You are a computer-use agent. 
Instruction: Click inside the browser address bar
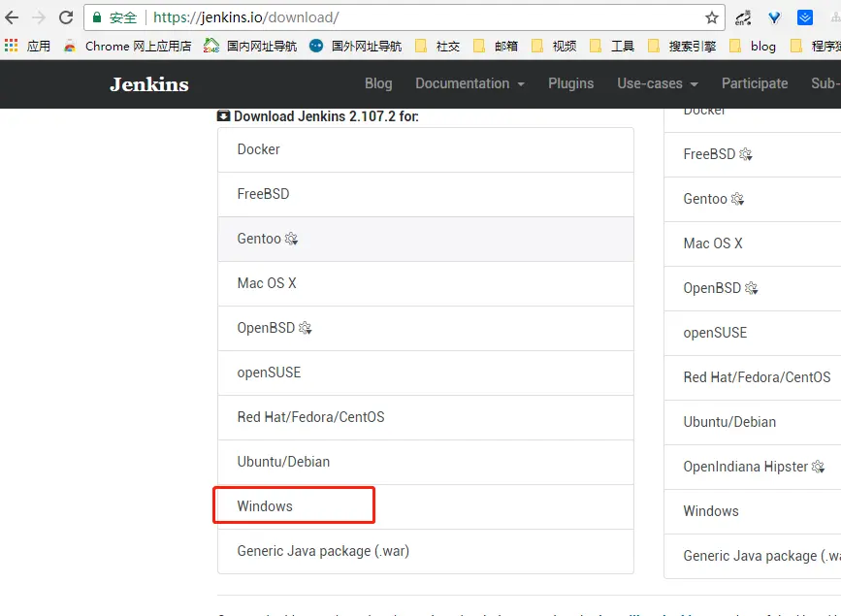388,16
